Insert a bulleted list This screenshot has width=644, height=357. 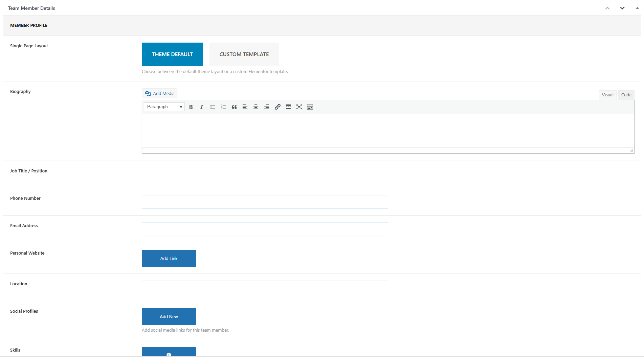[213, 107]
